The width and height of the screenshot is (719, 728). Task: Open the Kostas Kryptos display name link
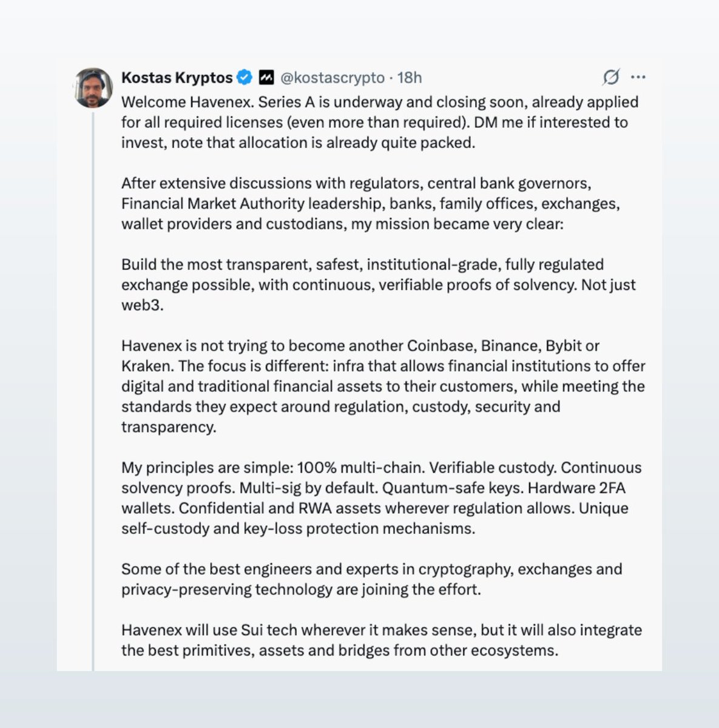click(177, 78)
